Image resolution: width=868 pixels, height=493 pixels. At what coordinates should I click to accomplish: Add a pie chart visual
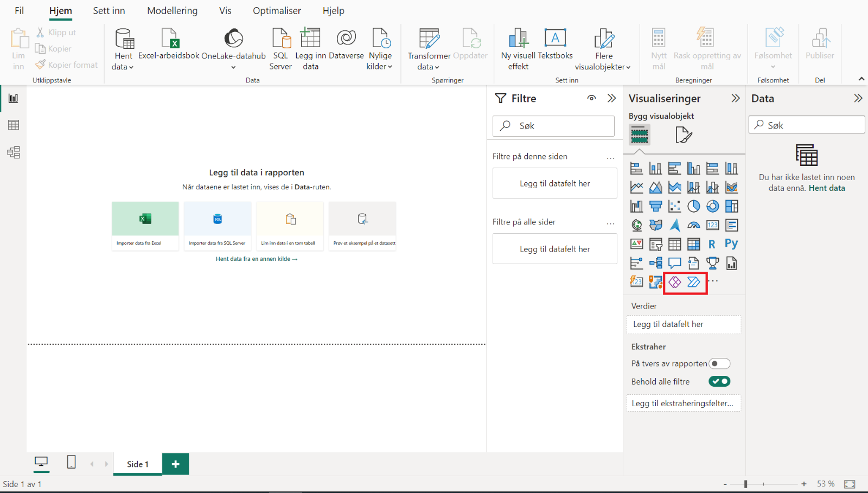pos(693,207)
